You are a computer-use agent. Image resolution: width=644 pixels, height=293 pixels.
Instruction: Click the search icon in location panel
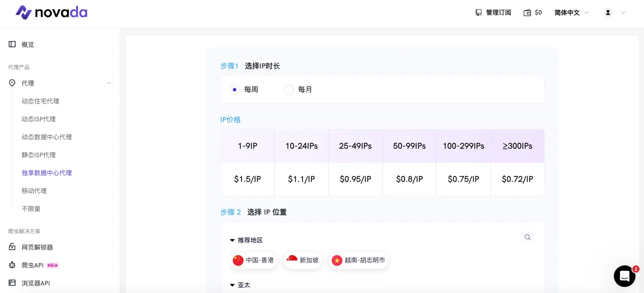[x=527, y=237]
